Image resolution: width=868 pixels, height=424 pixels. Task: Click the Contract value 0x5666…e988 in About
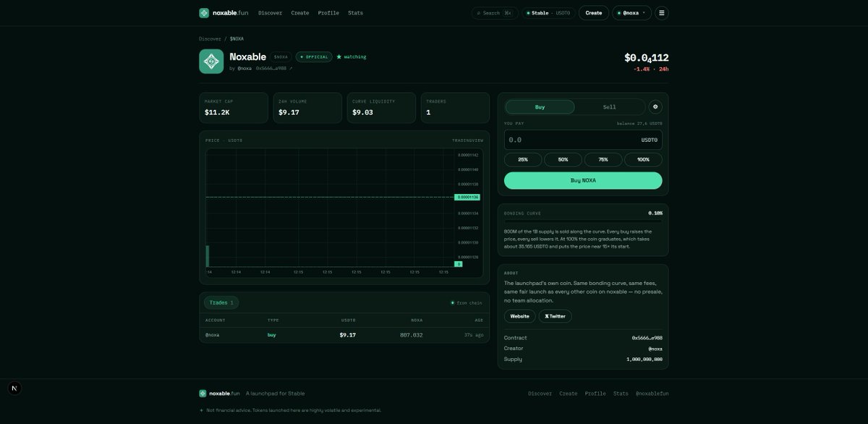647,338
